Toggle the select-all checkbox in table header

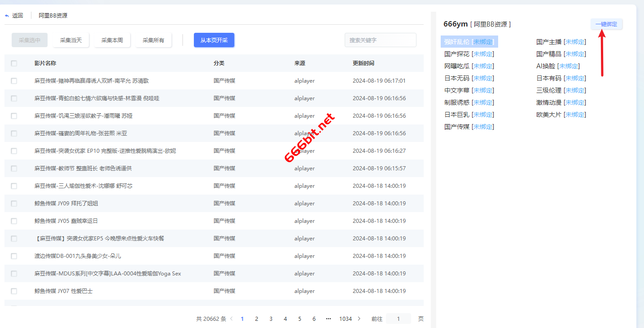(13, 63)
